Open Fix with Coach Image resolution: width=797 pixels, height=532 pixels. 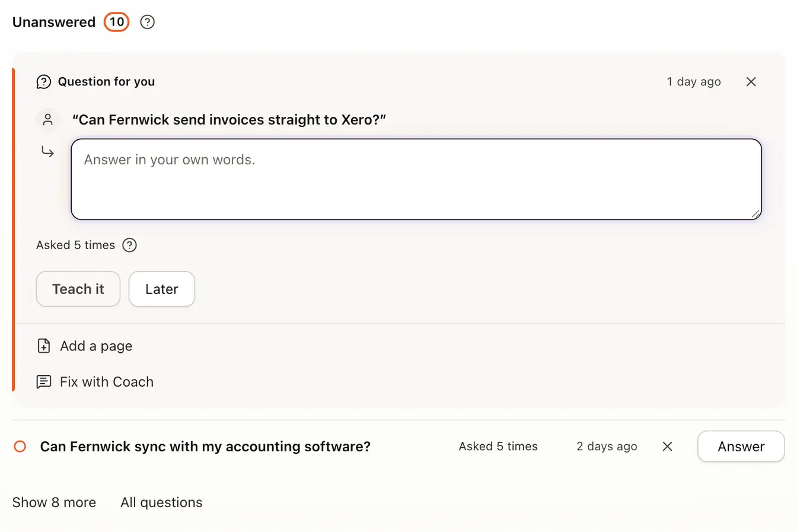coord(95,381)
